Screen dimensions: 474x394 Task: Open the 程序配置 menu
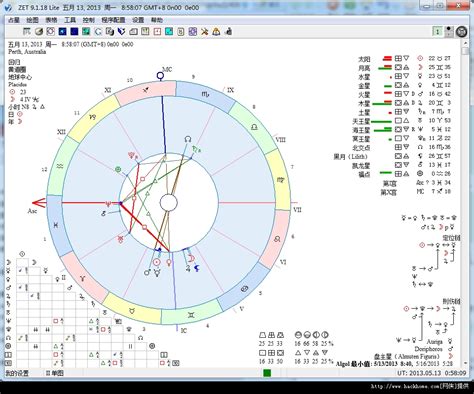(x=113, y=20)
